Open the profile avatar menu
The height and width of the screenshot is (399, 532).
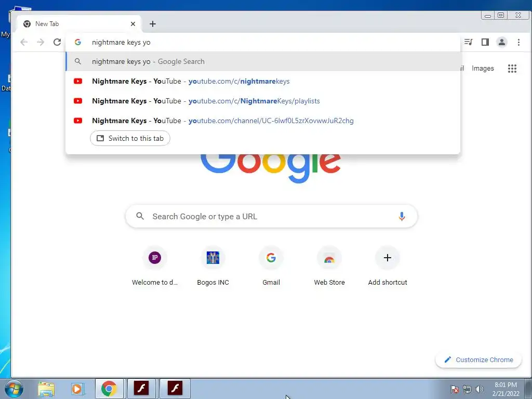pos(502,42)
